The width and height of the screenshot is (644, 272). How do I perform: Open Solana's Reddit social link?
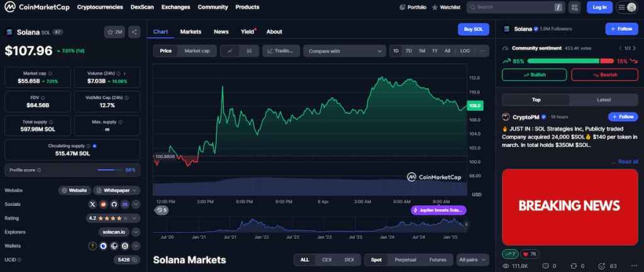point(104,204)
